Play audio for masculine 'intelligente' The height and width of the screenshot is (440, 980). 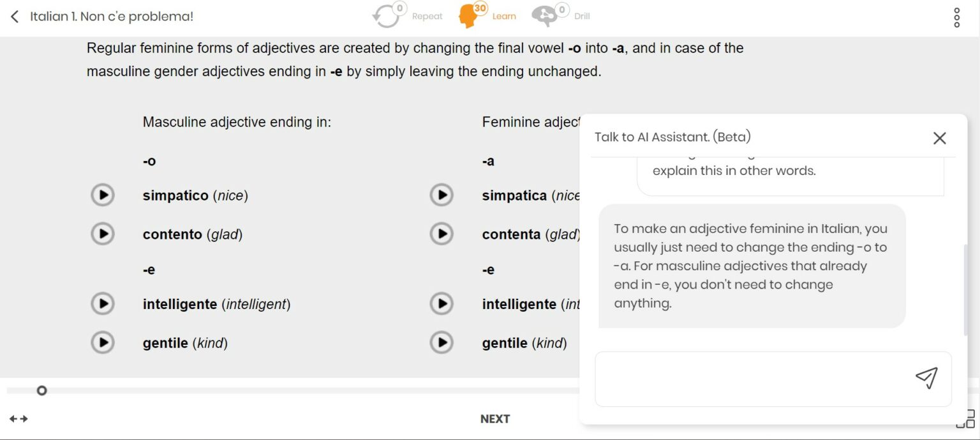tap(103, 304)
